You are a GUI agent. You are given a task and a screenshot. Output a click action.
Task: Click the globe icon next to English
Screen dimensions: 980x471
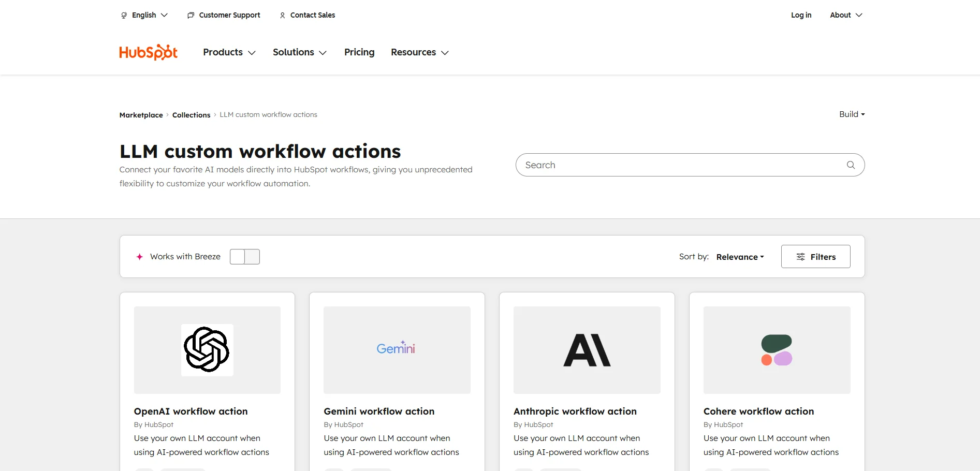(x=124, y=15)
